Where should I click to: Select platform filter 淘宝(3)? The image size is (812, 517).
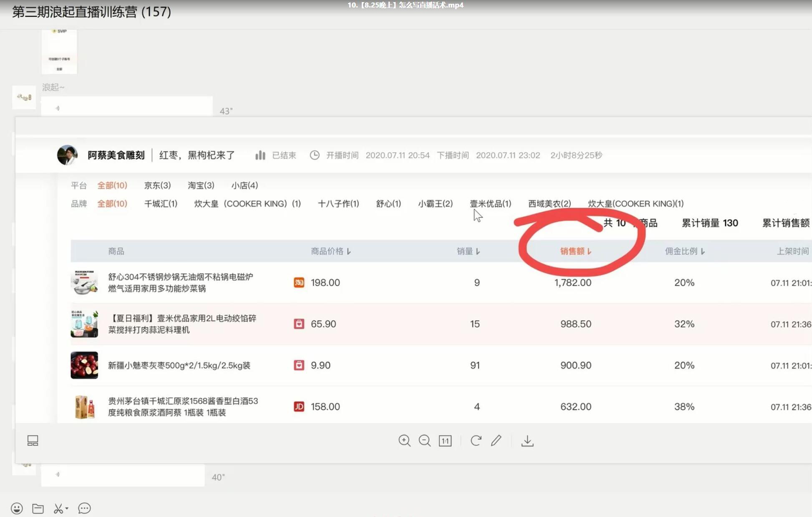click(x=201, y=185)
